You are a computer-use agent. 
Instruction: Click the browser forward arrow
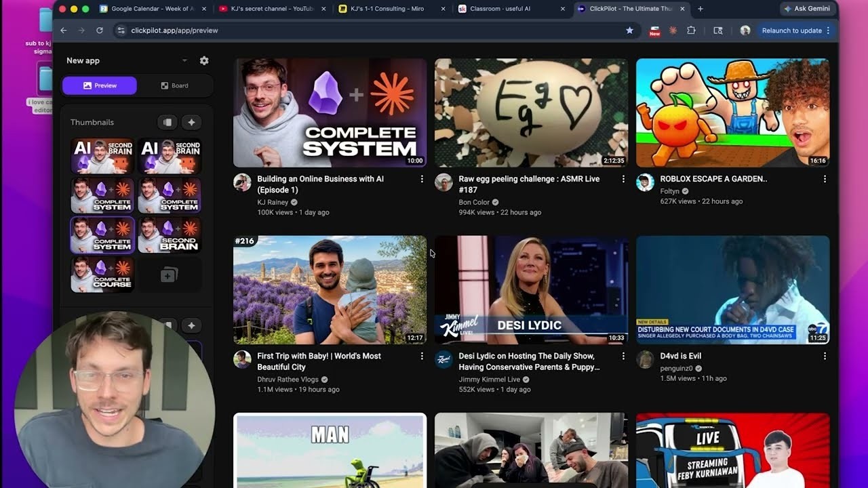(x=81, y=30)
